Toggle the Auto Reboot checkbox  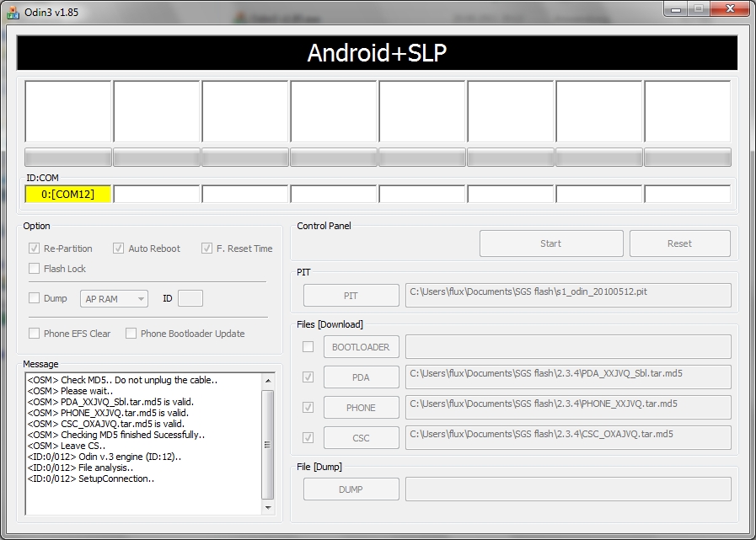118,249
